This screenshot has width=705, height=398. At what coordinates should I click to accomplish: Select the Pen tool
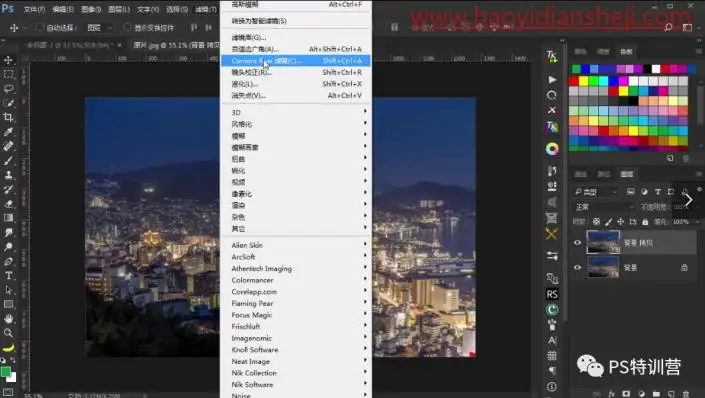coord(8,261)
